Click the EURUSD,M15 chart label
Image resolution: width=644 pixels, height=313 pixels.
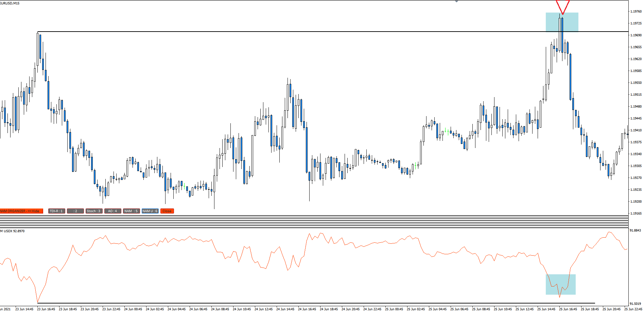[x=10, y=3]
